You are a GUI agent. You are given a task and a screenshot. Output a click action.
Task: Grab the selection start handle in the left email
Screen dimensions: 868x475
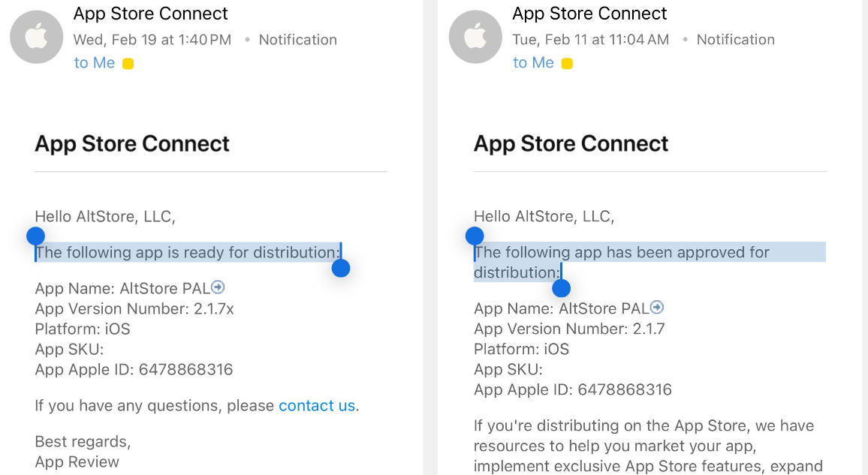[x=35, y=236]
